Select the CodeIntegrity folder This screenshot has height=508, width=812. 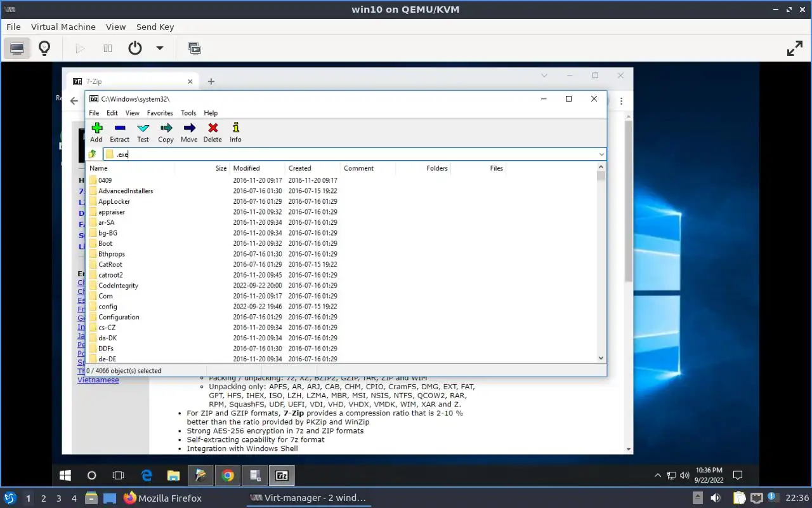pyautogui.click(x=118, y=286)
